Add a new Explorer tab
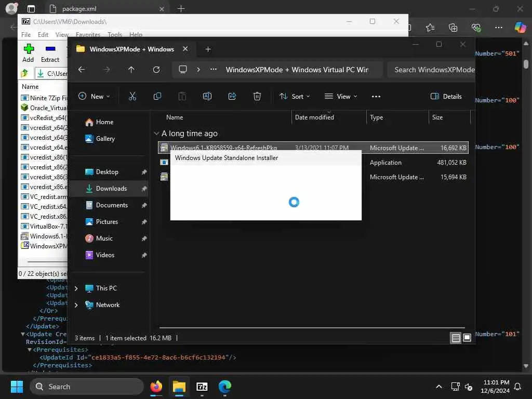This screenshot has height=399, width=532. 208,49
